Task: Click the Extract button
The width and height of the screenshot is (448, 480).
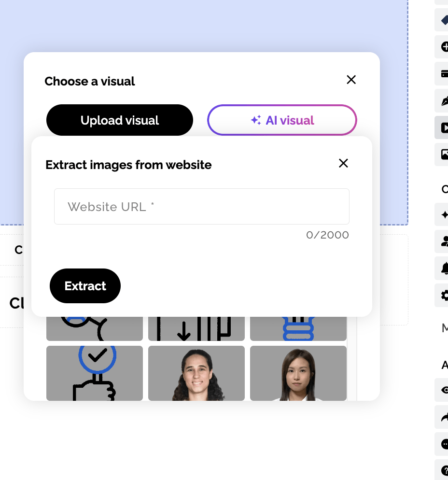Action: pos(85,286)
